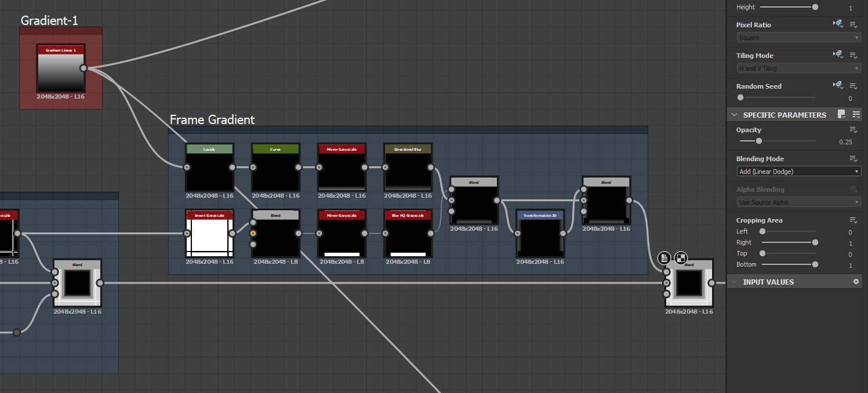Select the Blur HQ Grayscale node
The image size is (868, 393).
pyautogui.click(x=408, y=234)
